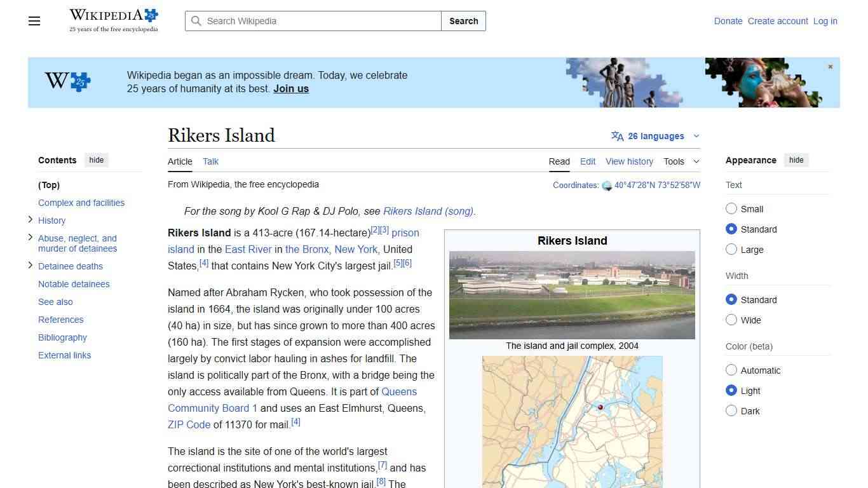
Task: Open the View history tab
Action: click(x=629, y=161)
